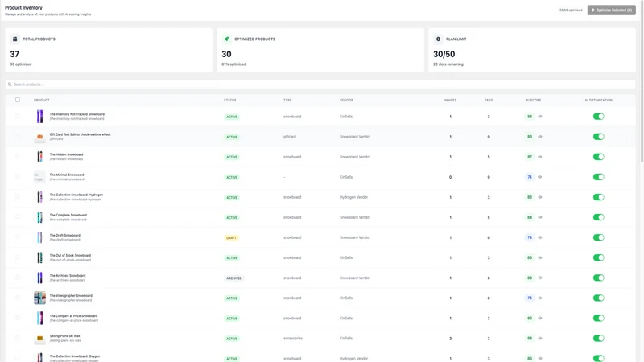Open eye icon for The Minimal Snowboard

[x=539, y=177]
